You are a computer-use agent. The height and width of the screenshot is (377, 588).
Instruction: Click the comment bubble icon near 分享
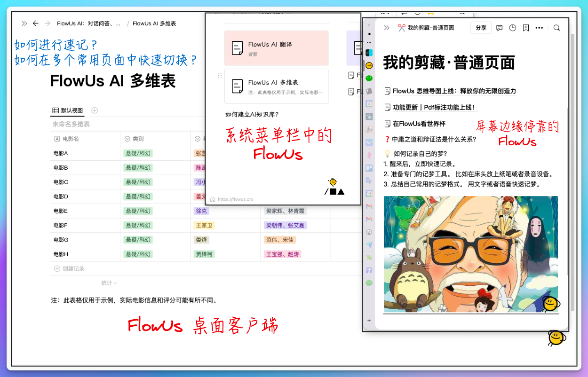[x=499, y=28]
